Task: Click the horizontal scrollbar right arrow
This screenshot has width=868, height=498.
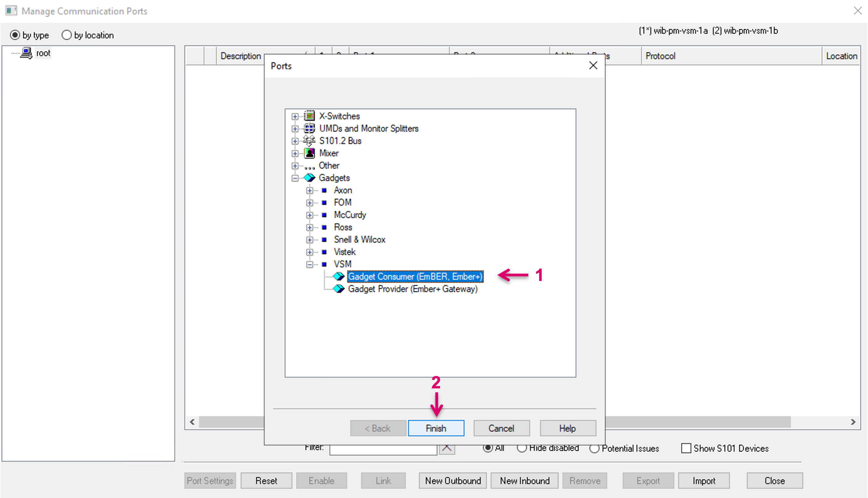Action: 853,422
